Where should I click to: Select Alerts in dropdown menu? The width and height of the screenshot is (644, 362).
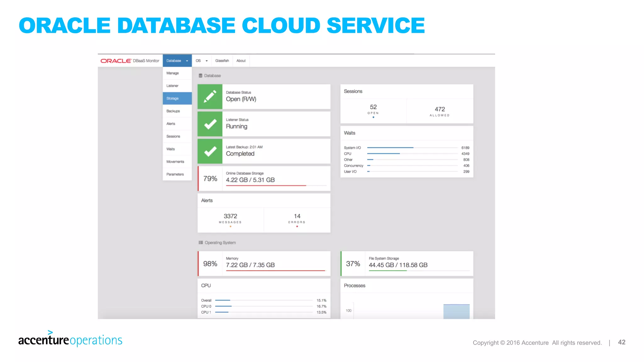pyautogui.click(x=177, y=124)
